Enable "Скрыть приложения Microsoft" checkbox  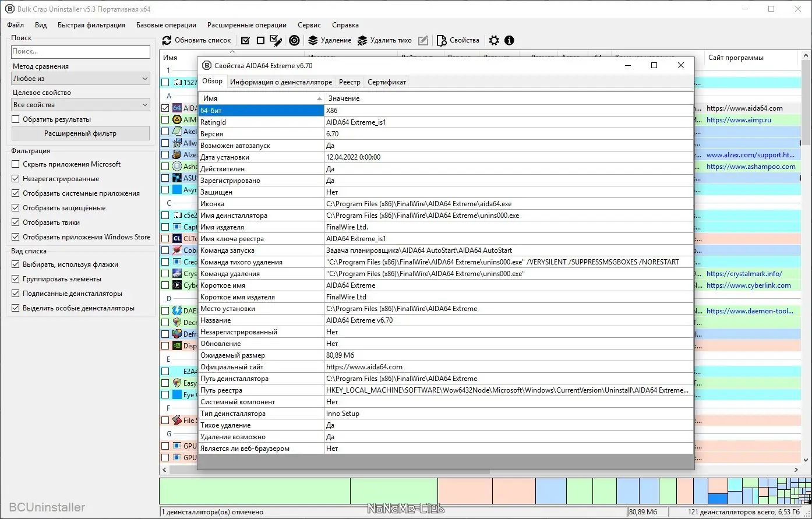click(x=16, y=164)
